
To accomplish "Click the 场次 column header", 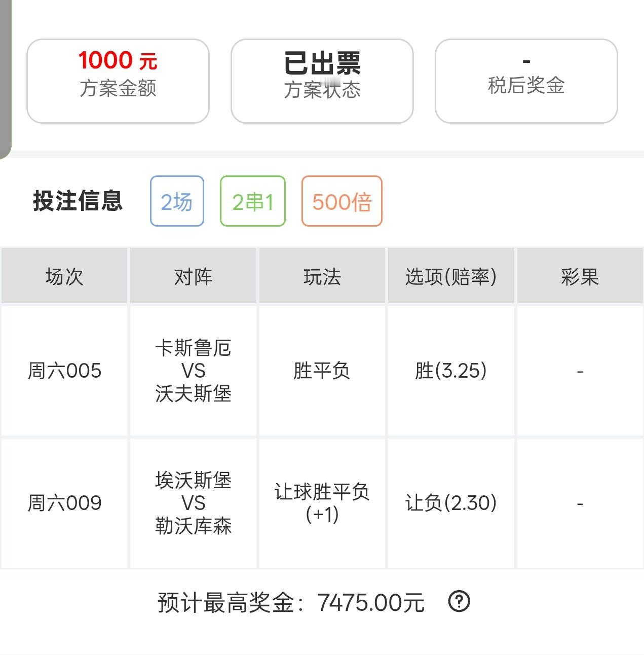I will click(x=64, y=276).
